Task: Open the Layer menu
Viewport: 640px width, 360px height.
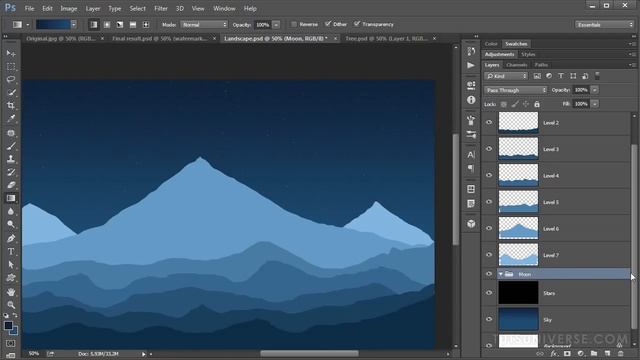Action: pos(93,8)
